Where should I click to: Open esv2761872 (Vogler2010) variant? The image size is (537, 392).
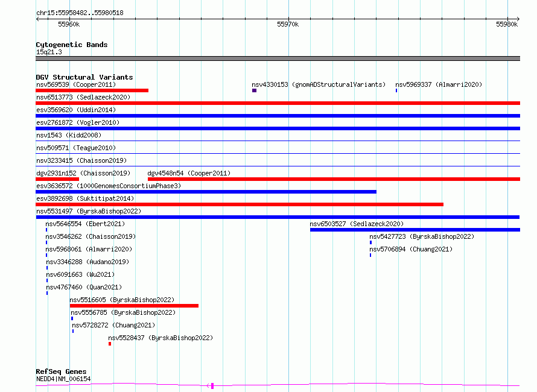tap(78, 122)
